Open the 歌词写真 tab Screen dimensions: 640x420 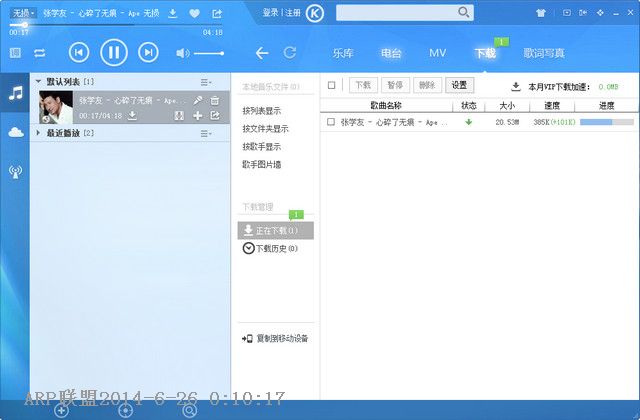point(544,52)
